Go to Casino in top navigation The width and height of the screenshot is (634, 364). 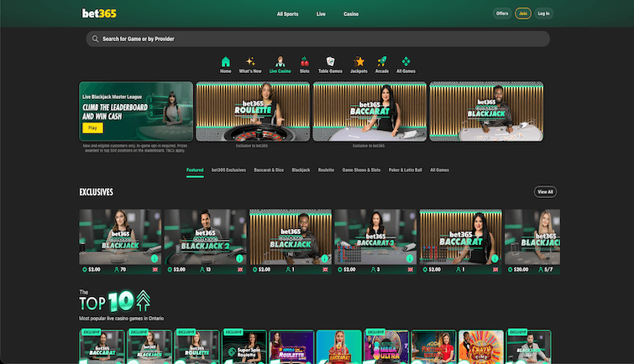pos(351,13)
